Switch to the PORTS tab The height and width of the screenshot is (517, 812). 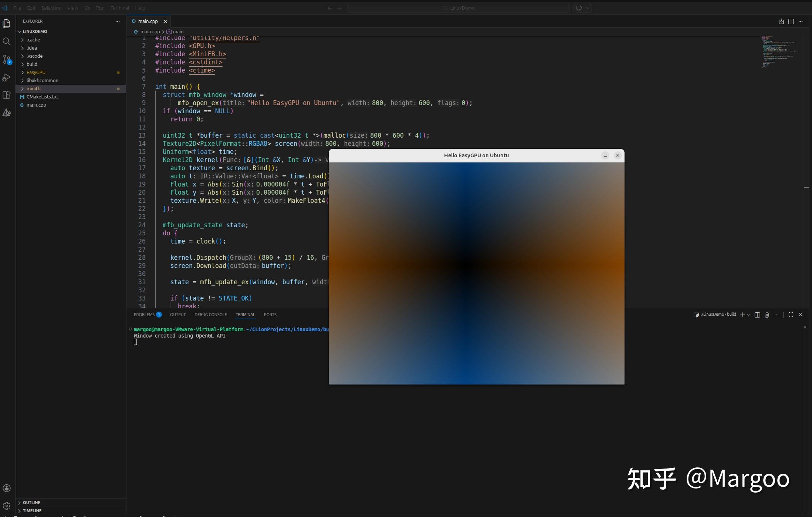[270, 315]
